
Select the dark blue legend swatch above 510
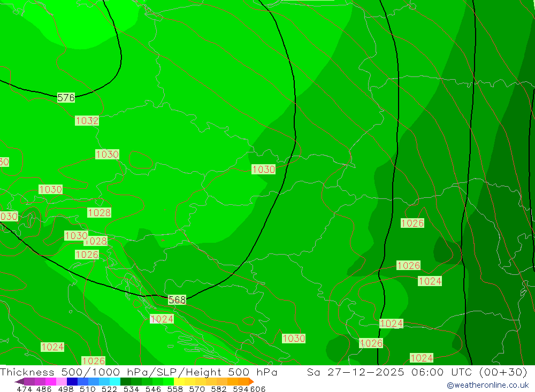click(72, 381)
